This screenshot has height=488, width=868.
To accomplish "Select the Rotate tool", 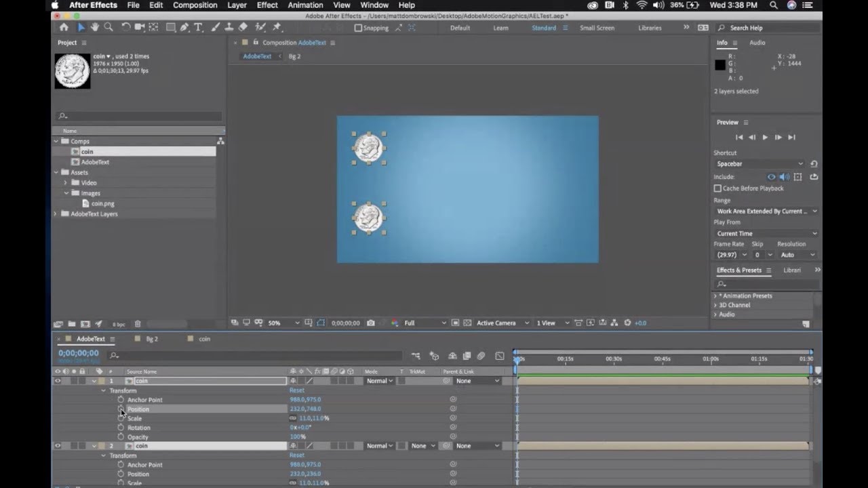I will coord(127,28).
